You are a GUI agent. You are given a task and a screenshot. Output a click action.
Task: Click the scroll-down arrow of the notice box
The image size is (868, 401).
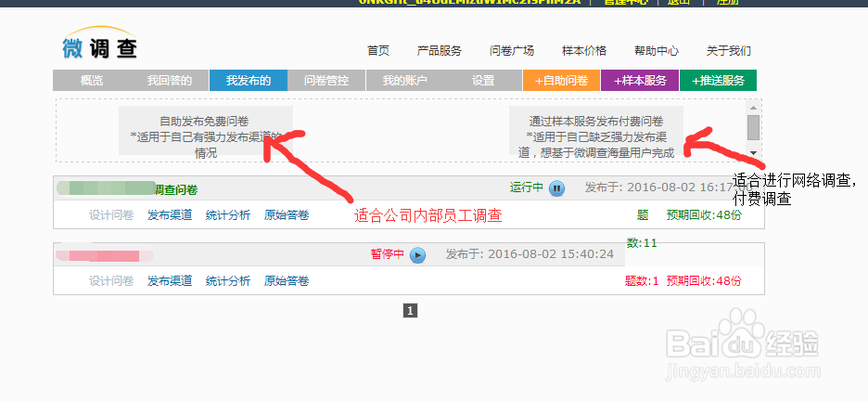click(x=753, y=152)
